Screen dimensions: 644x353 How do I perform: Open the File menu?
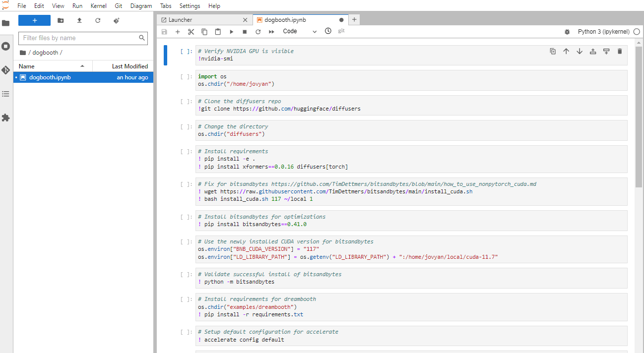[x=22, y=6]
